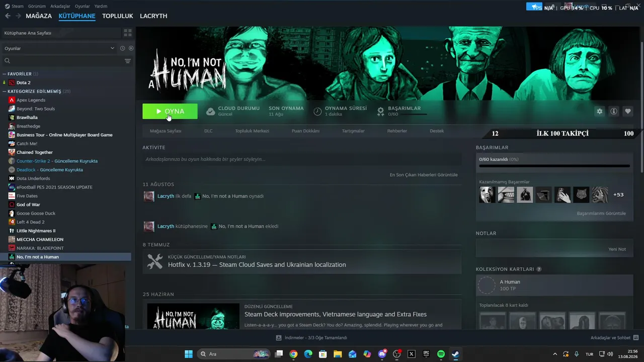The image size is (644, 362).
Task: Launch the game with Oyna button
Action: pos(170,111)
